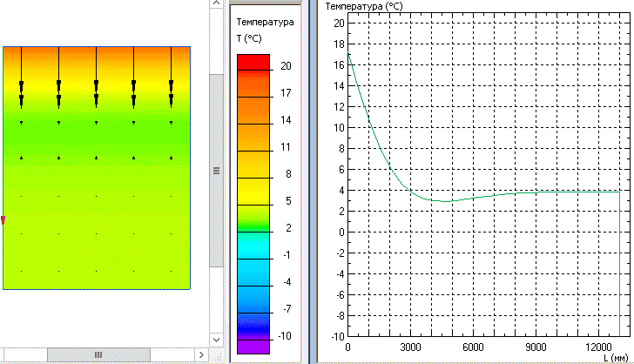The width and height of the screenshot is (634, 364).
Task: Click the pink marker on model left edge
Action: click(x=3, y=219)
